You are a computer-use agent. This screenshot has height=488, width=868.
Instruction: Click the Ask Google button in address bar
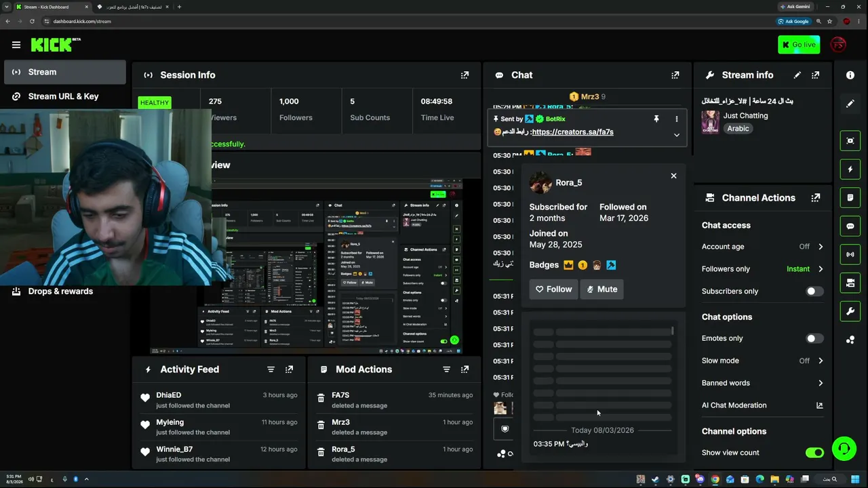[x=793, y=21]
